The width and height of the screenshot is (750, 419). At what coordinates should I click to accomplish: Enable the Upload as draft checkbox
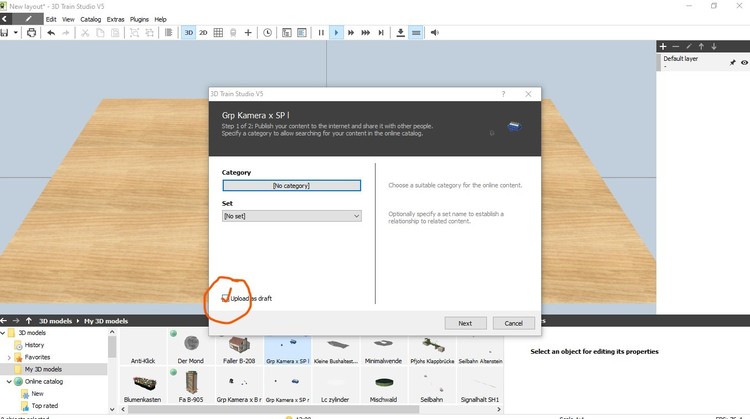(225, 298)
